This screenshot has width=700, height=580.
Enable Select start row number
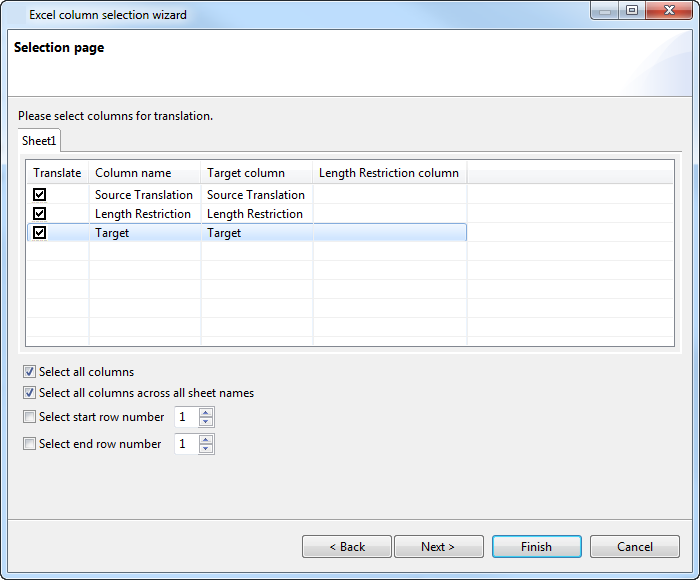(29, 417)
